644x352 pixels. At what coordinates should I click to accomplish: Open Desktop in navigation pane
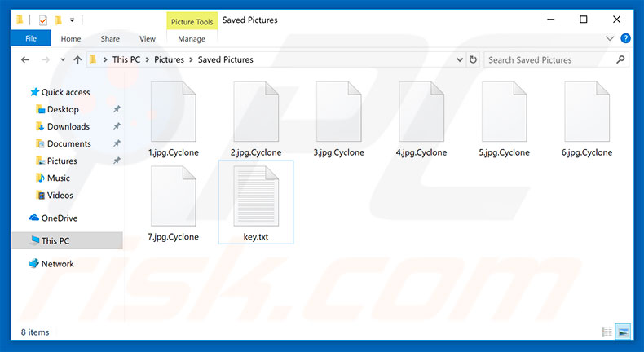63,110
